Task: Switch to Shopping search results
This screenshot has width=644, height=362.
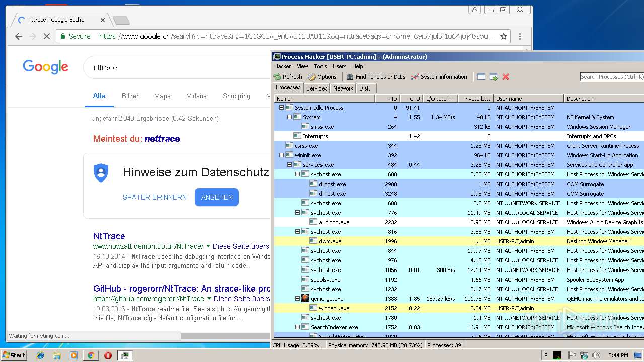Action: (236, 96)
